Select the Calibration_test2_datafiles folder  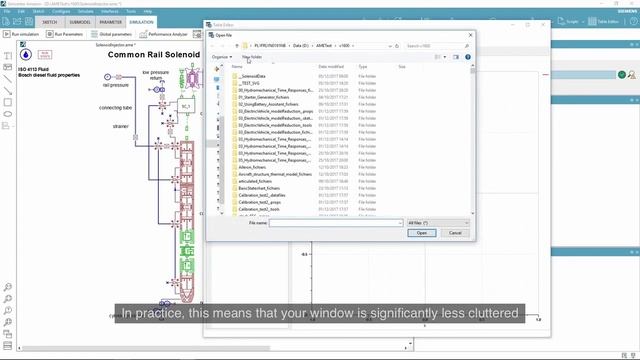pyautogui.click(x=262, y=195)
